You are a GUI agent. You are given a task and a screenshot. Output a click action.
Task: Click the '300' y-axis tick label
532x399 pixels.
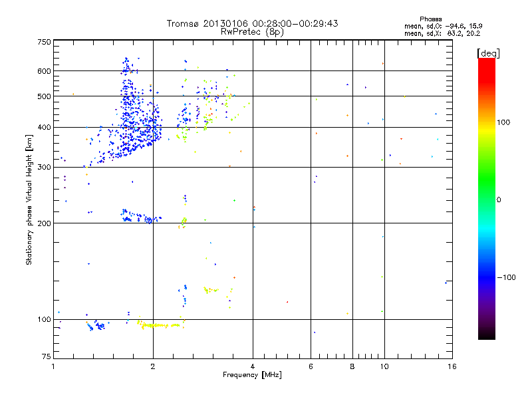(44, 167)
